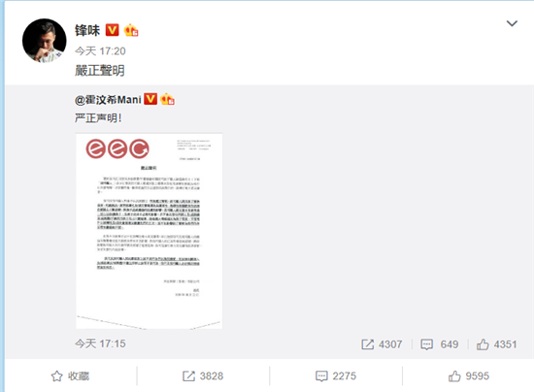
Task: Click the verified V badge beside 霍汶希Mani
Action: click(150, 99)
